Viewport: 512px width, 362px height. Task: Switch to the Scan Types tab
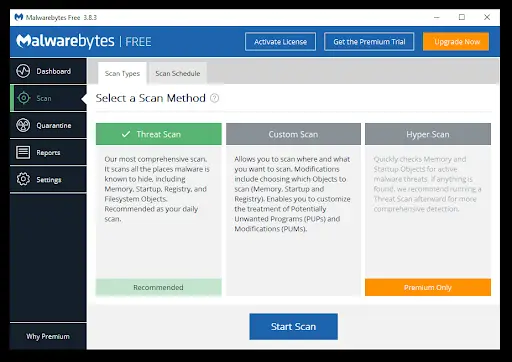click(x=122, y=73)
